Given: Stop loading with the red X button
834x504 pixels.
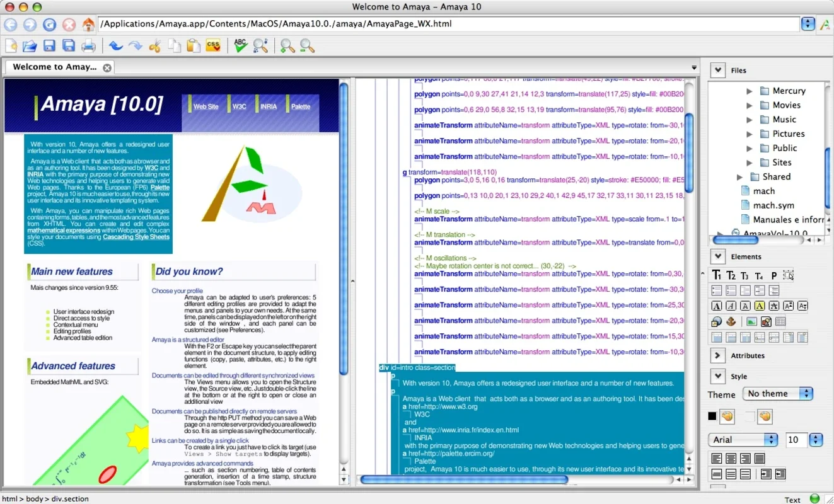Looking at the screenshot, I should [x=69, y=25].
